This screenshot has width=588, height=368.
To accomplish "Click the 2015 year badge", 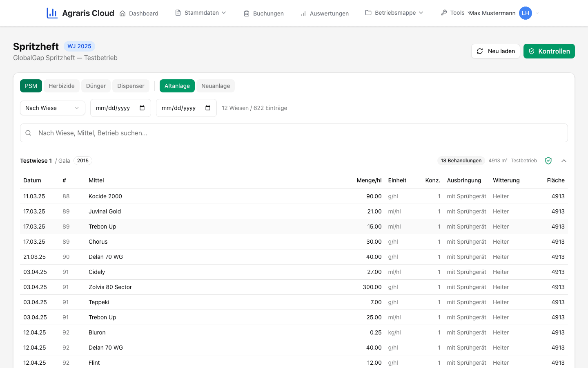I will pos(83,161).
